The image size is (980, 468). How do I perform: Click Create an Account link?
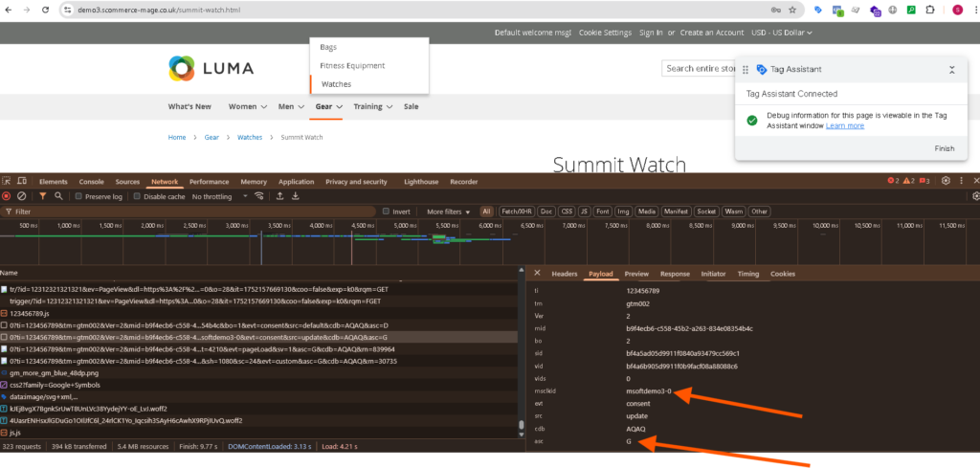712,33
